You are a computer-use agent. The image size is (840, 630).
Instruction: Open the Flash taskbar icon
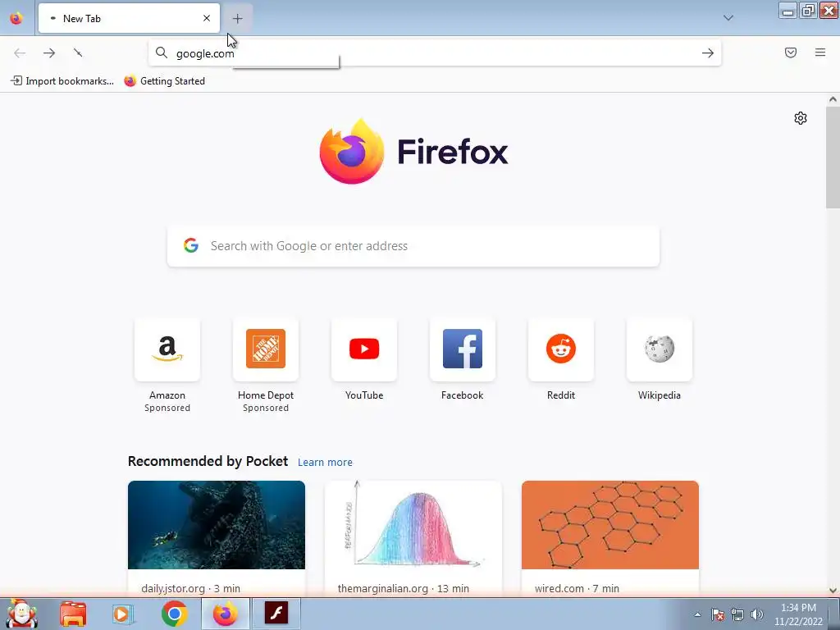[276, 614]
